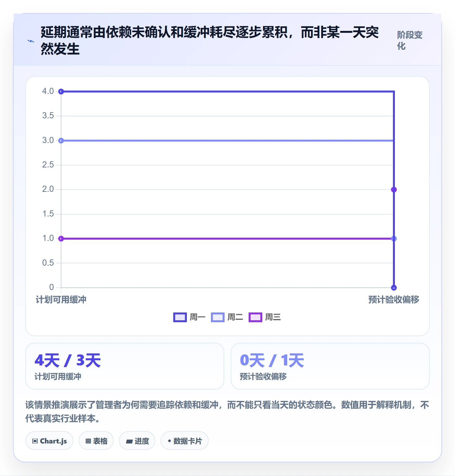Click the 计划可用缓冲 caption under 4天 / 3天
Image resolution: width=455 pixels, height=476 pixels.
pyautogui.click(x=58, y=377)
